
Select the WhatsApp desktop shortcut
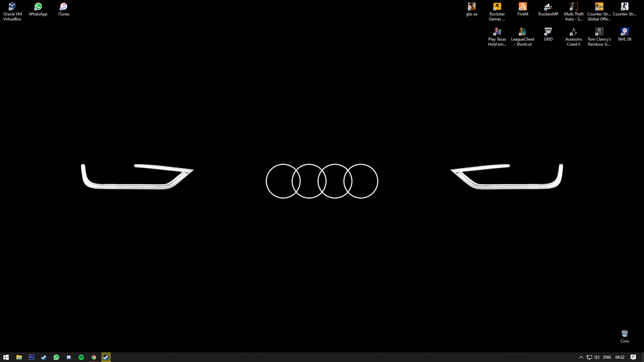click(x=38, y=9)
